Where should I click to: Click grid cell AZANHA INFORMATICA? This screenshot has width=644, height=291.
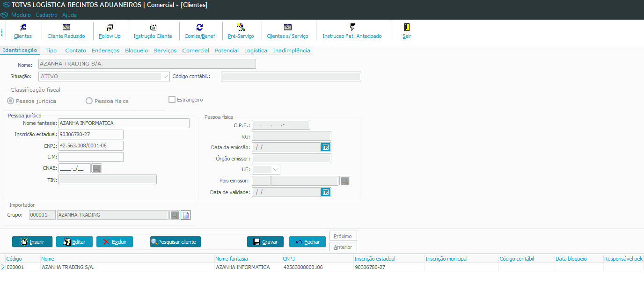click(248, 267)
